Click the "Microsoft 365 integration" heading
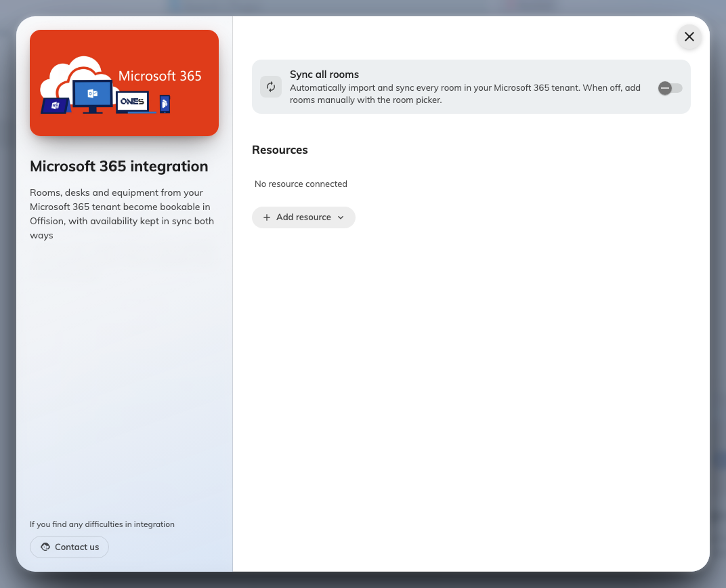Image resolution: width=726 pixels, height=588 pixels. (119, 166)
